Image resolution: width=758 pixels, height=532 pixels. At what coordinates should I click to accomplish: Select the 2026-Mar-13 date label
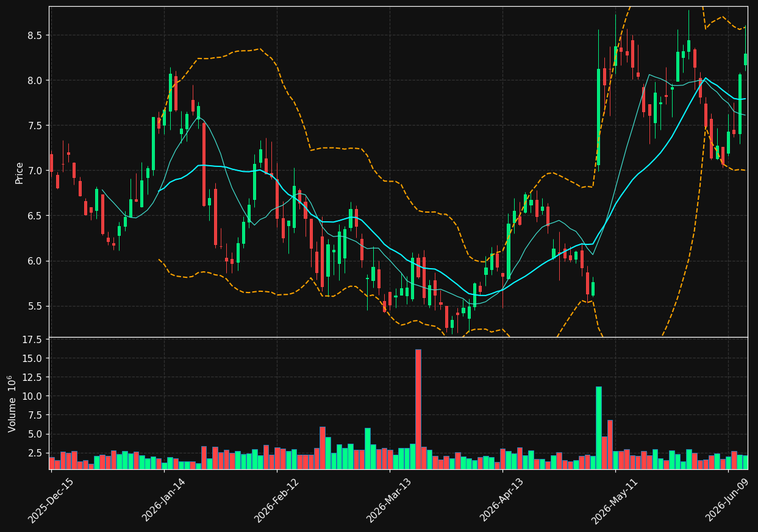click(x=389, y=501)
